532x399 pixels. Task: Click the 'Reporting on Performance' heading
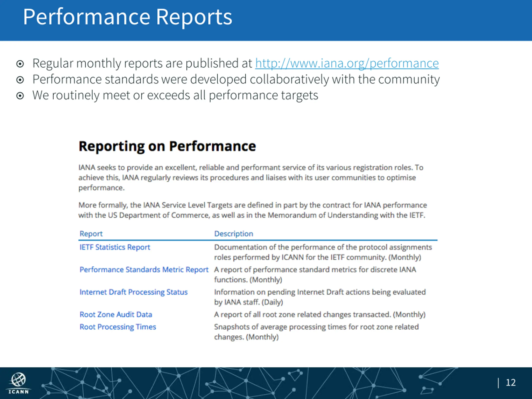tap(167, 146)
